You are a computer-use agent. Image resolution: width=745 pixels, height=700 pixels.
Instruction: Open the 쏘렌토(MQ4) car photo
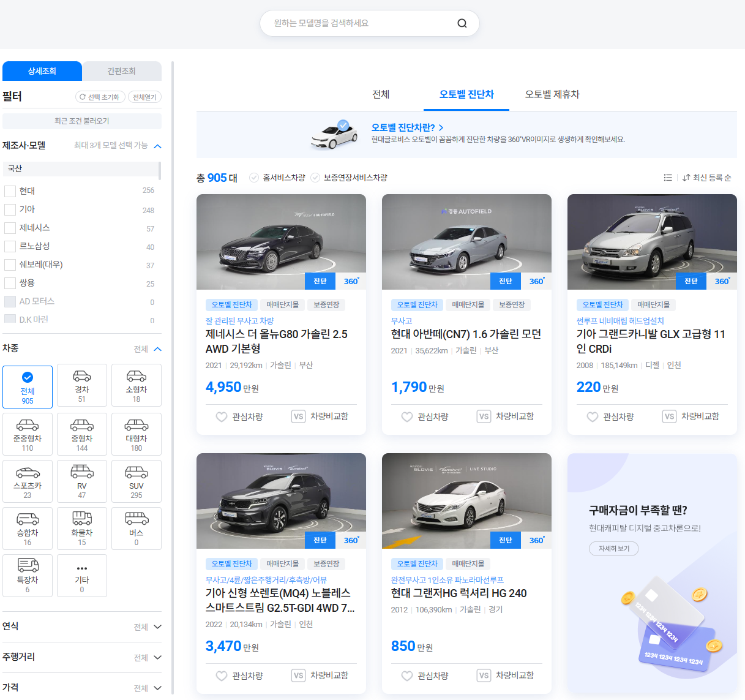pyautogui.click(x=281, y=501)
